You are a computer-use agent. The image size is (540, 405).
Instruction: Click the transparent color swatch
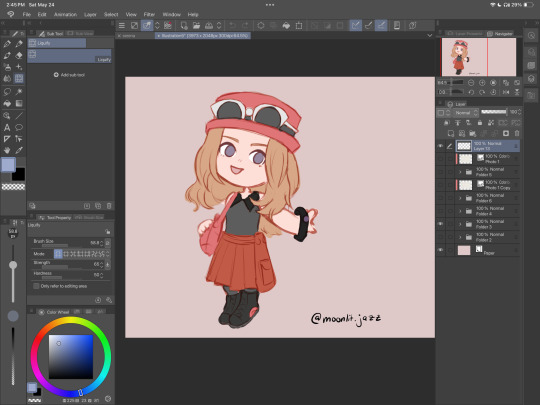(x=13, y=187)
